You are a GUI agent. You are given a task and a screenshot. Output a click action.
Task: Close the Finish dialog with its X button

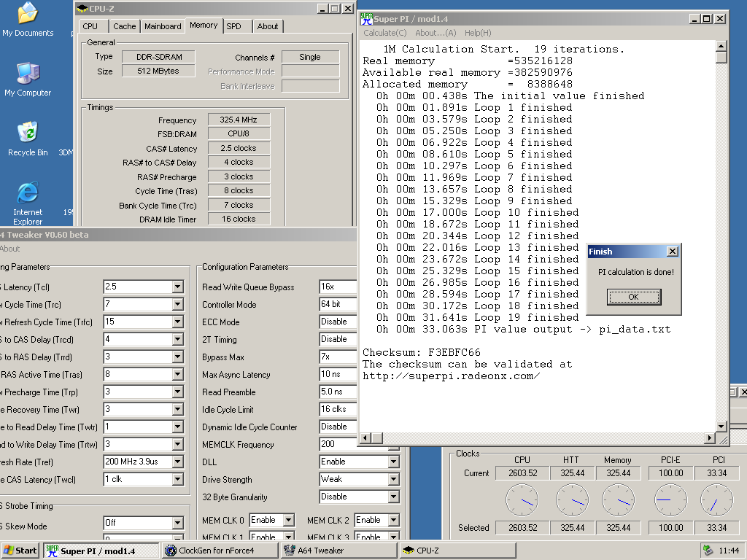pos(672,252)
